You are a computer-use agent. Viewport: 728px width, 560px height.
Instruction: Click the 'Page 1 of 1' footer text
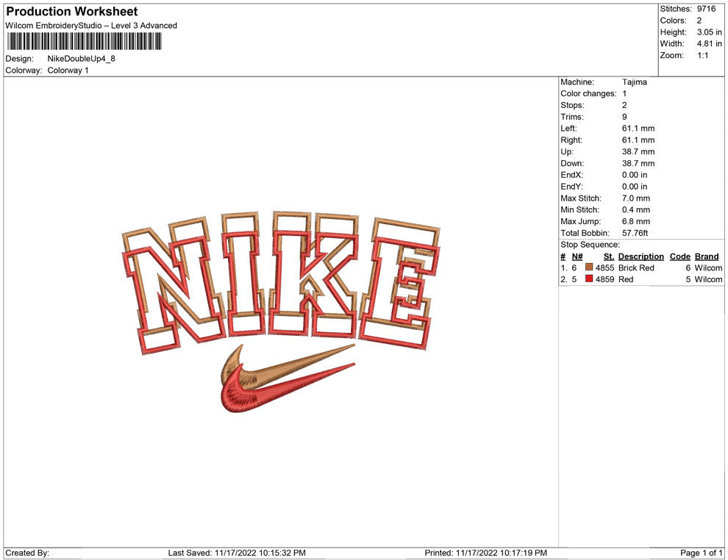click(701, 553)
